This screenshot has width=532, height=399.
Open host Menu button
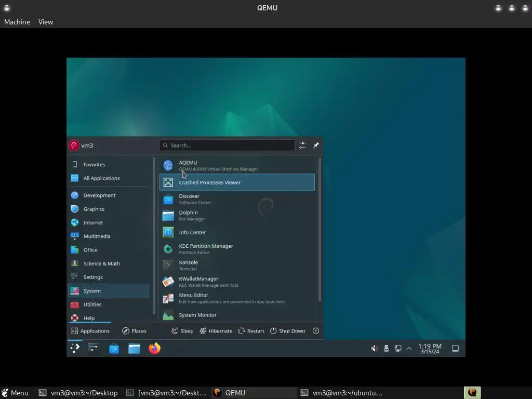15,393
